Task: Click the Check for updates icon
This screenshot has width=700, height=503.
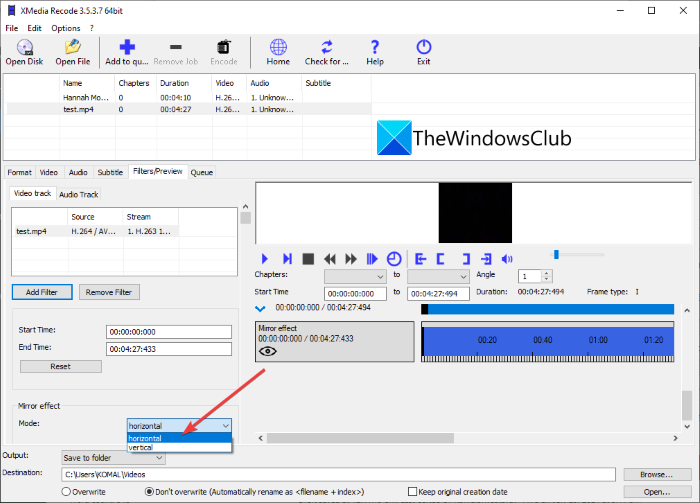Action: tap(327, 47)
